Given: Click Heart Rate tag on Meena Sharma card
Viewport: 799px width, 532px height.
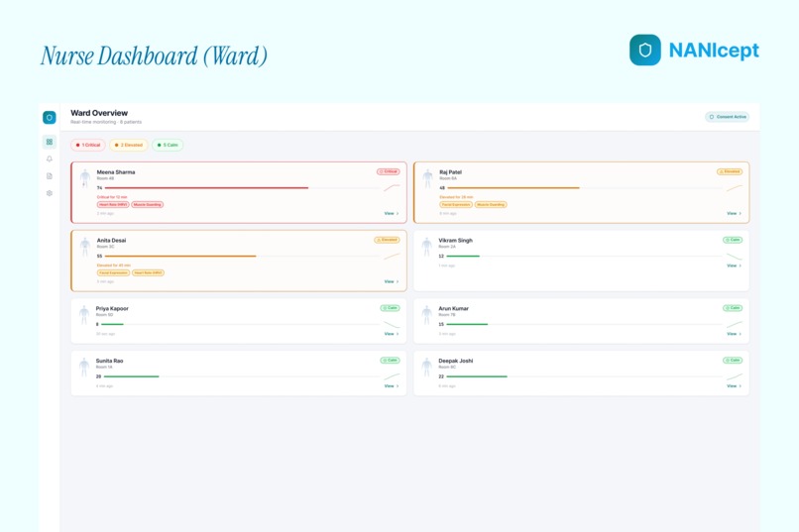Looking at the screenshot, I should (113, 205).
